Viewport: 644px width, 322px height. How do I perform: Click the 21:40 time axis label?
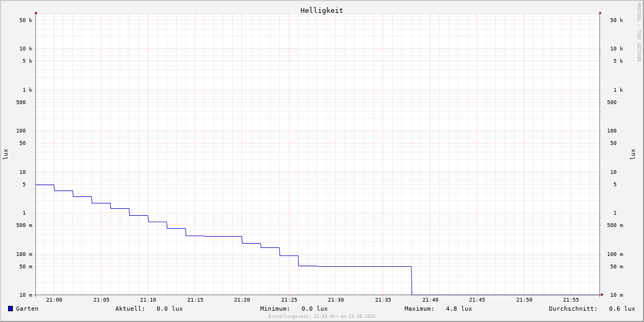[430, 300]
